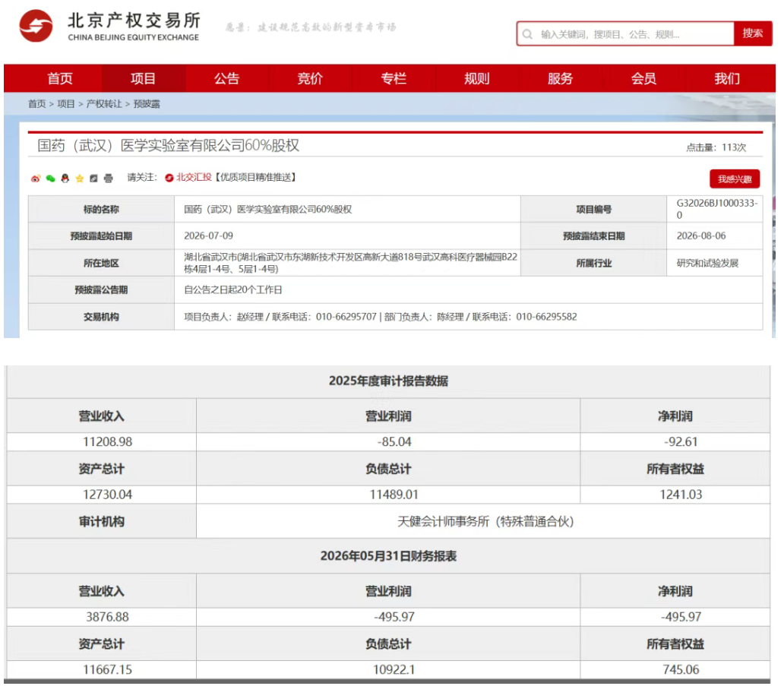Go to 首页 in breadcrumb
This screenshot has height=686, width=784.
[36, 104]
